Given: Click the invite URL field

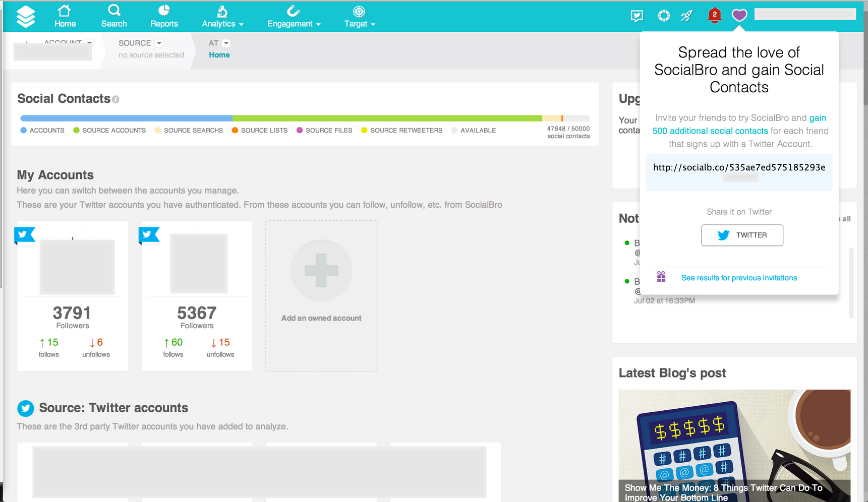Looking at the screenshot, I should pos(739,172).
